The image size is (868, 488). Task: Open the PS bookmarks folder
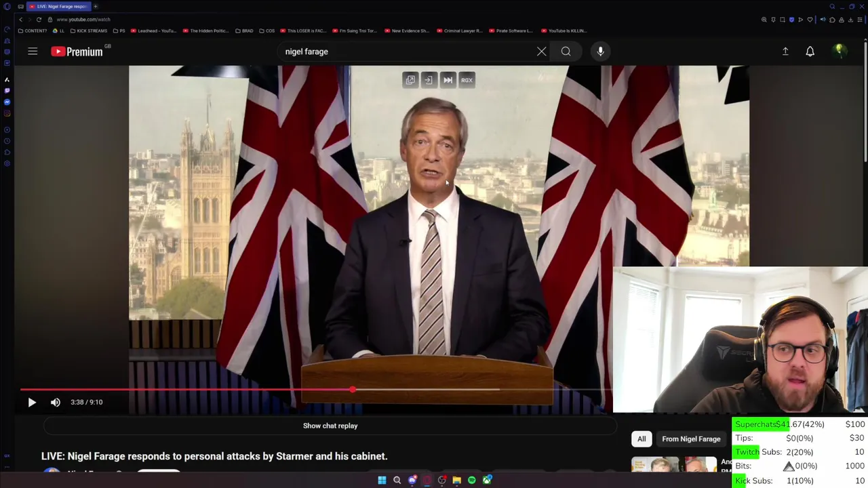[119, 30]
